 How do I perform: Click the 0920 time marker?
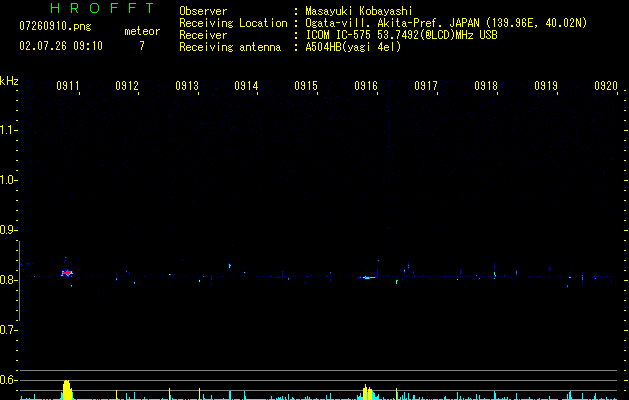pos(606,86)
